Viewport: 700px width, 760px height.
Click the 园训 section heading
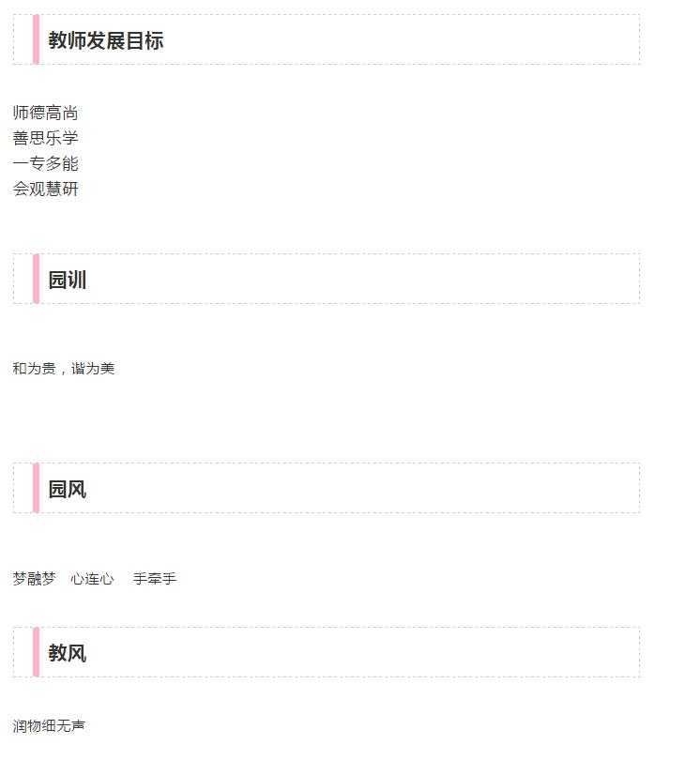pyautogui.click(x=68, y=280)
